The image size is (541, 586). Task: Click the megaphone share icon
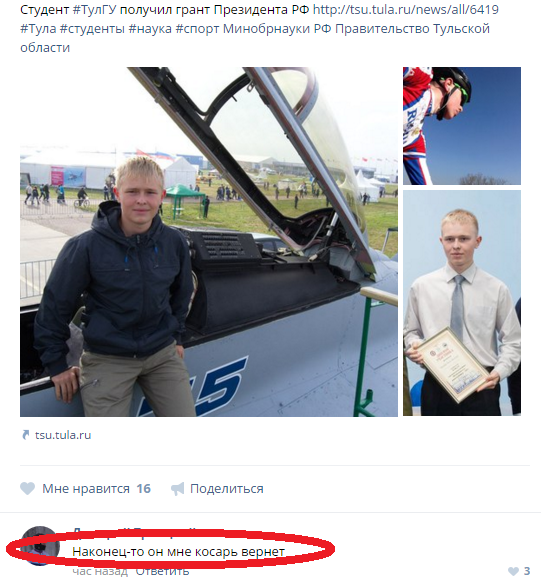[x=178, y=489]
